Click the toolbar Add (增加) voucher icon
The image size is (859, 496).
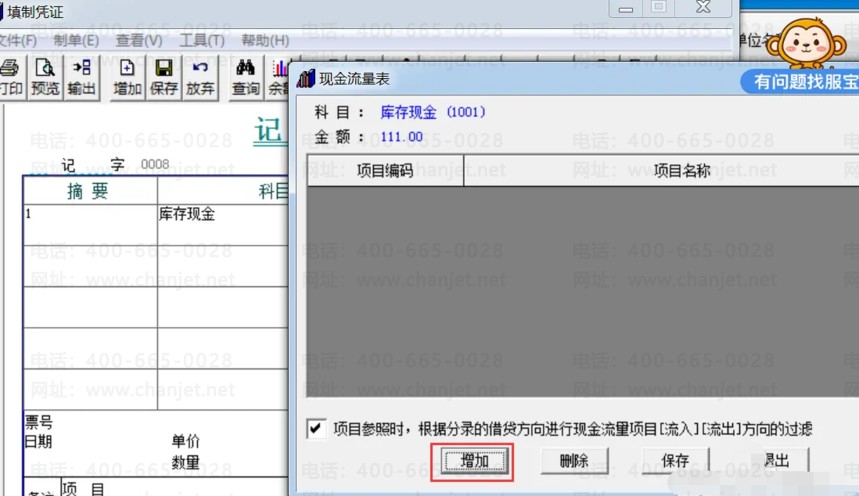(x=127, y=77)
